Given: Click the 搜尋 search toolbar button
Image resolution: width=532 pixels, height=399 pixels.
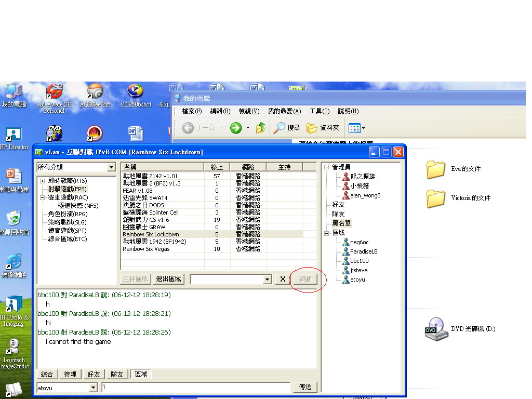Looking at the screenshot, I should point(287,128).
